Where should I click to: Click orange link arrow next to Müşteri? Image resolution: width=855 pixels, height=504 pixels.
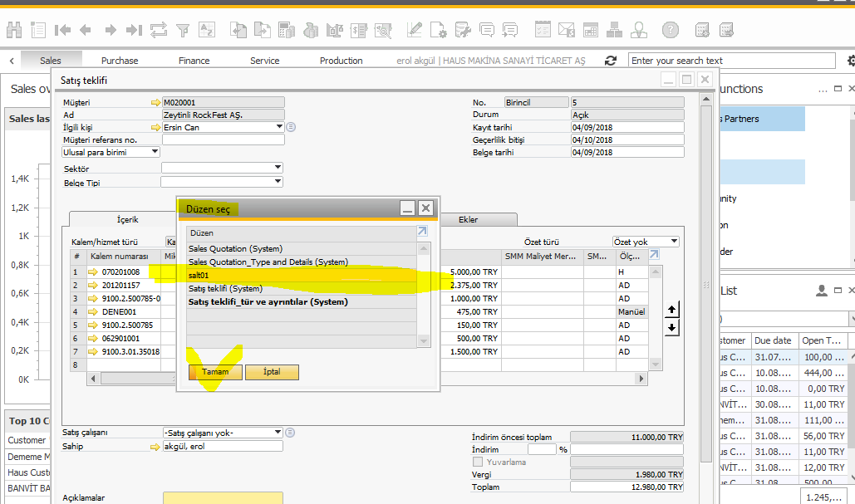pyautogui.click(x=155, y=102)
